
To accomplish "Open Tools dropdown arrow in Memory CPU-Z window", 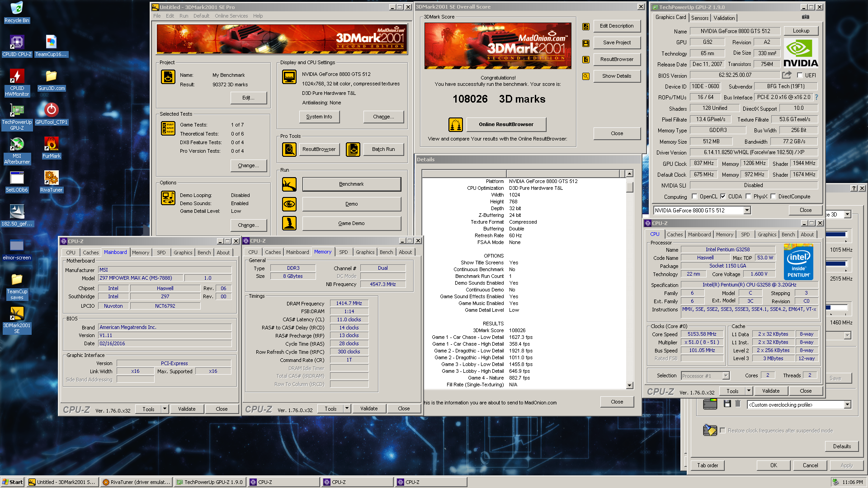I will pos(347,408).
